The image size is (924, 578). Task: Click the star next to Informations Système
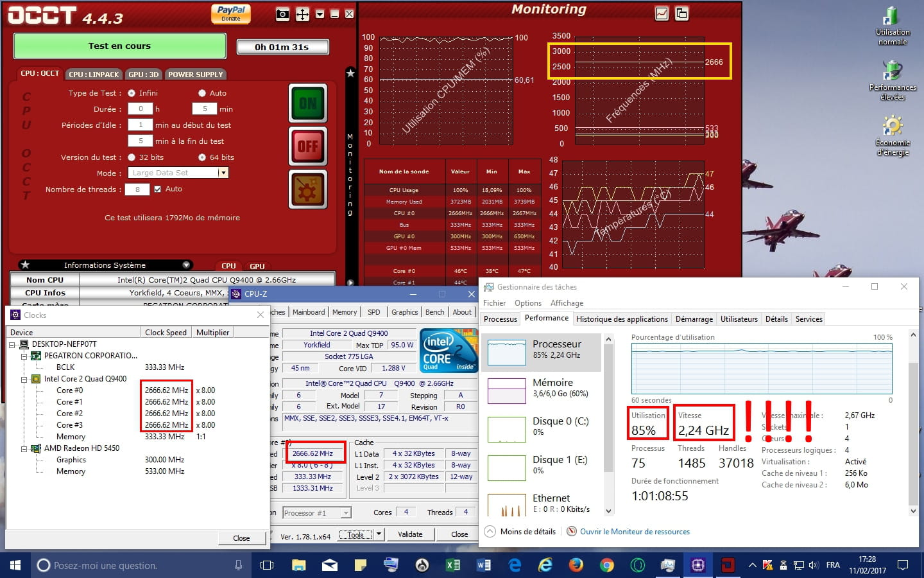pyautogui.click(x=25, y=265)
